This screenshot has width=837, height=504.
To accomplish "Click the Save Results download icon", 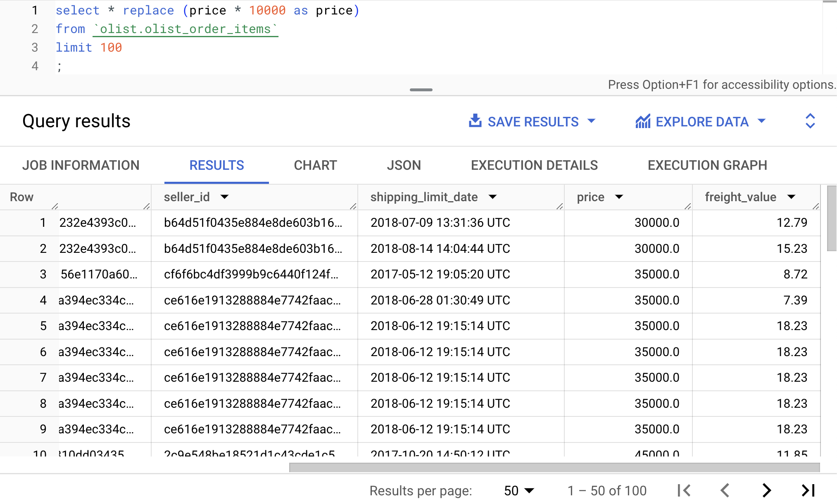I will tap(475, 121).
